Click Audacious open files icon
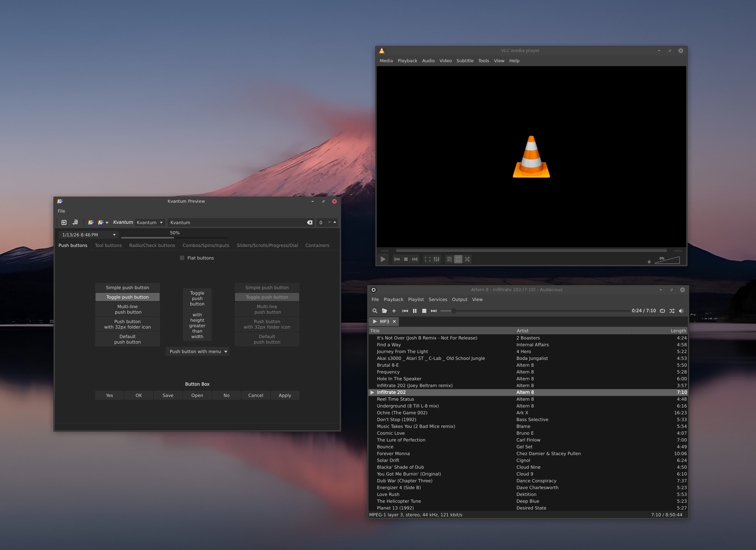 coord(384,311)
